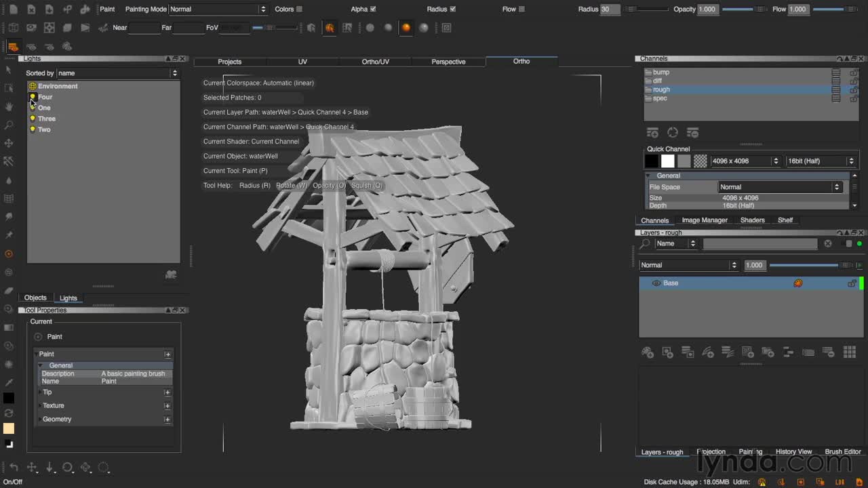Toggle visibility of Base layer eye

click(x=656, y=283)
